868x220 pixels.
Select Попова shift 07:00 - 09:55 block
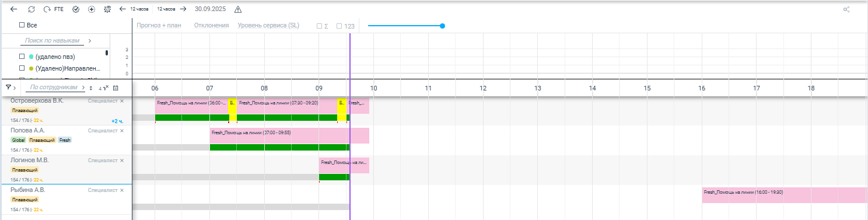[x=289, y=135]
